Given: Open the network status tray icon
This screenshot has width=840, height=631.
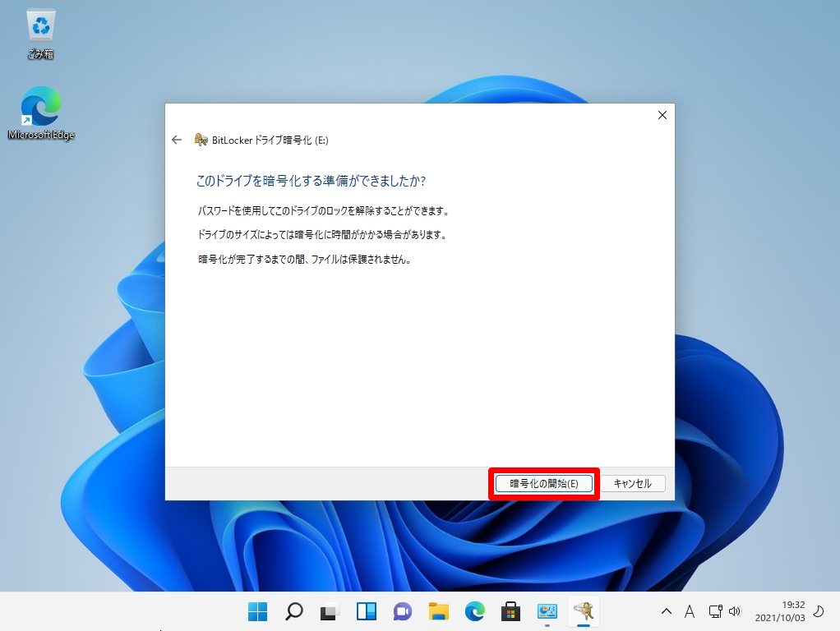Looking at the screenshot, I should pyautogui.click(x=715, y=611).
